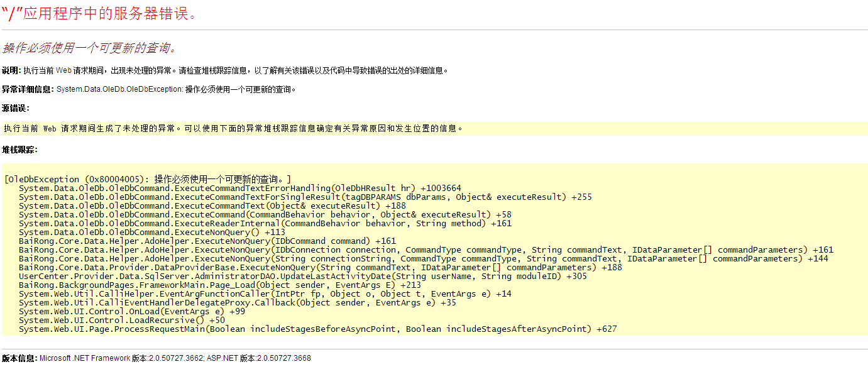Click the Page.ProcessRequestMain +627 line
868x384 pixels.
pyautogui.click(x=318, y=329)
